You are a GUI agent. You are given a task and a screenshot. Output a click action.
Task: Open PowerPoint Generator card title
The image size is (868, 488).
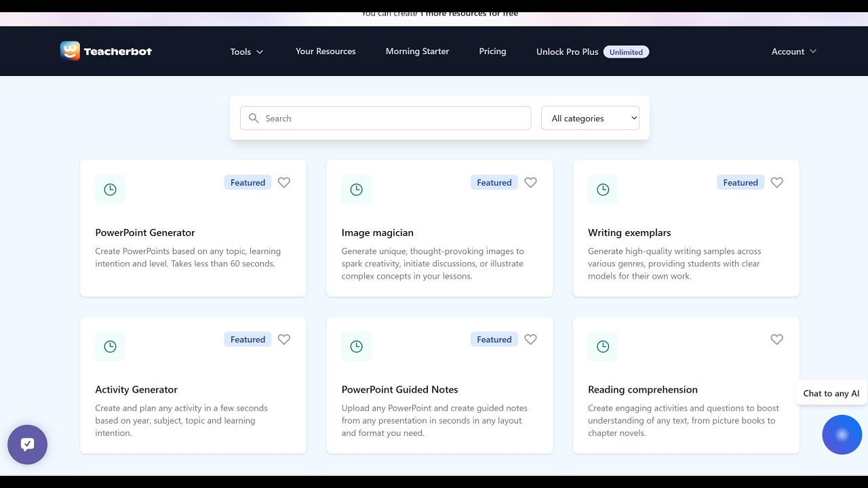pyautogui.click(x=145, y=232)
